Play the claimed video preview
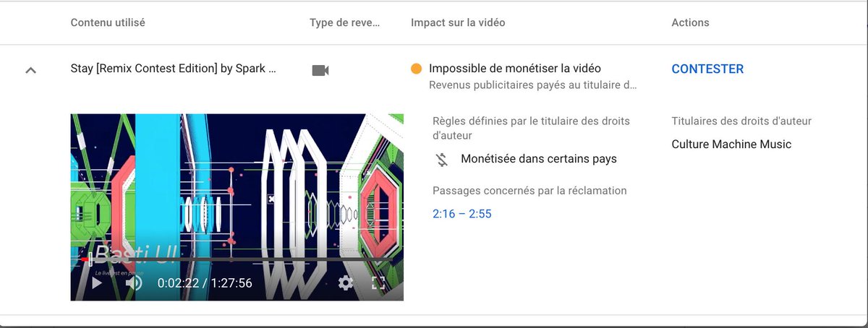The height and width of the screenshot is (328, 868). (x=96, y=282)
